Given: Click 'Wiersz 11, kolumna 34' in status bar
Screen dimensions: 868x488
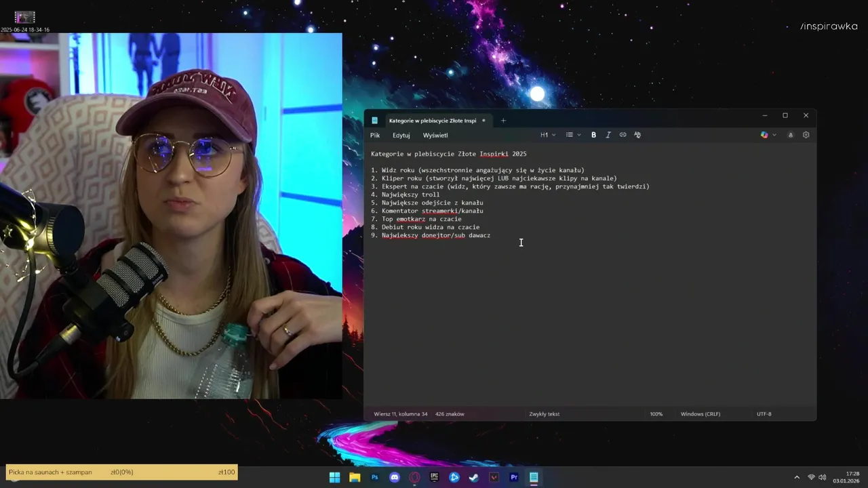Looking at the screenshot, I should click(x=400, y=414).
